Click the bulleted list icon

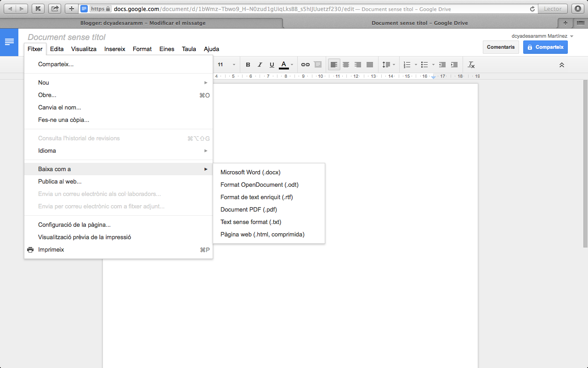tap(424, 65)
